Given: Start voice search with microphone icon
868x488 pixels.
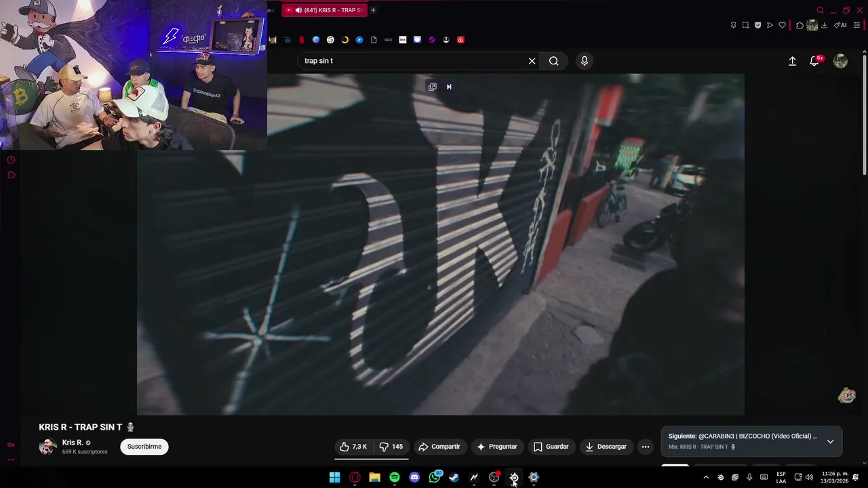Looking at the screenshot, I should click(x=585, y=61).
